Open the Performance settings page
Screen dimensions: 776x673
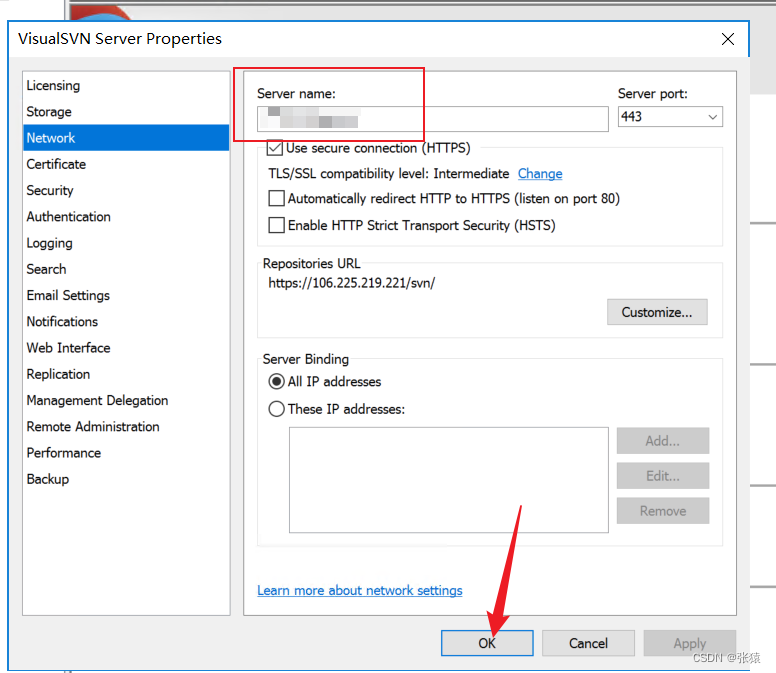point(126,453)
